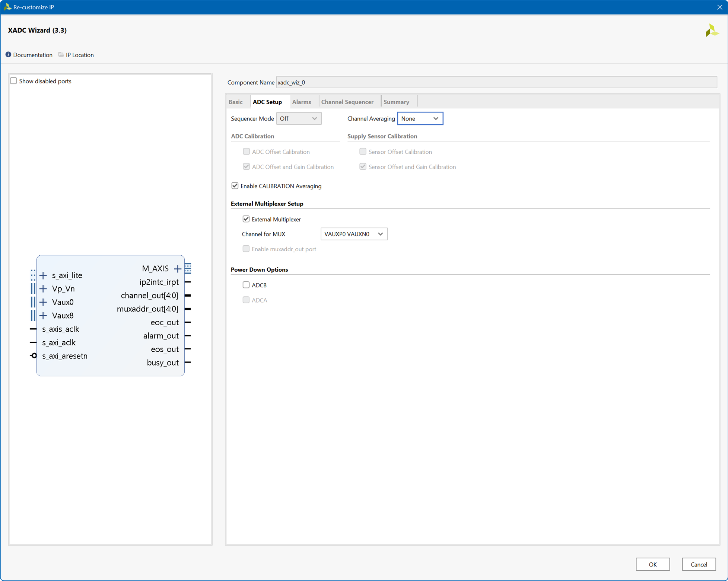
Task: Open the Documentation link
Action: (x=33, y=55)
